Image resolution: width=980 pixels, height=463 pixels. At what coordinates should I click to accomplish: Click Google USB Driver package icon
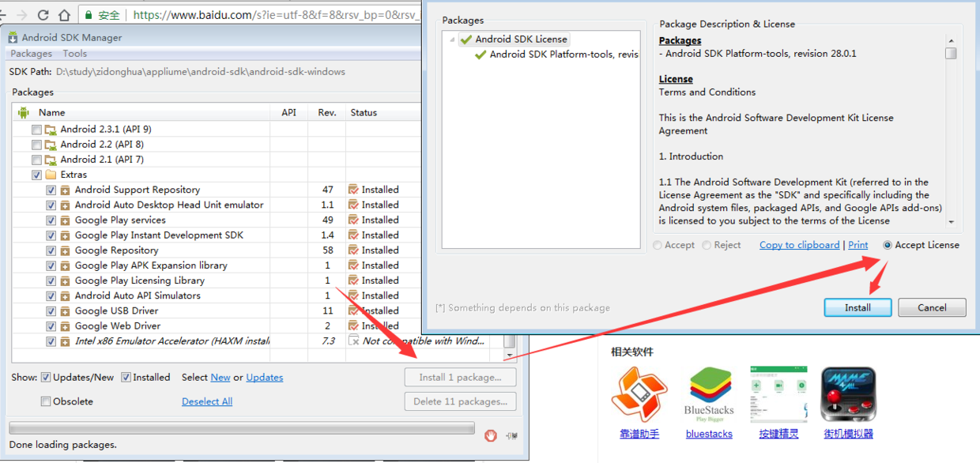[x=66, y=311]
